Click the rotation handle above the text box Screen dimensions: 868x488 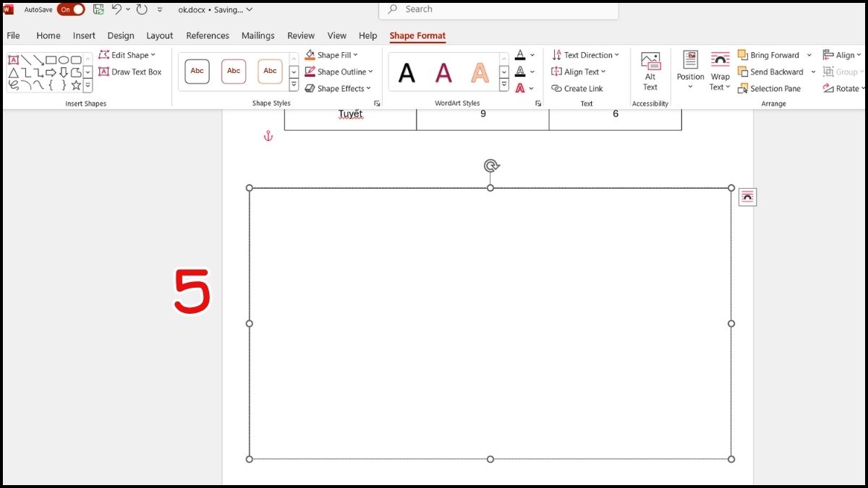(491, 166)
